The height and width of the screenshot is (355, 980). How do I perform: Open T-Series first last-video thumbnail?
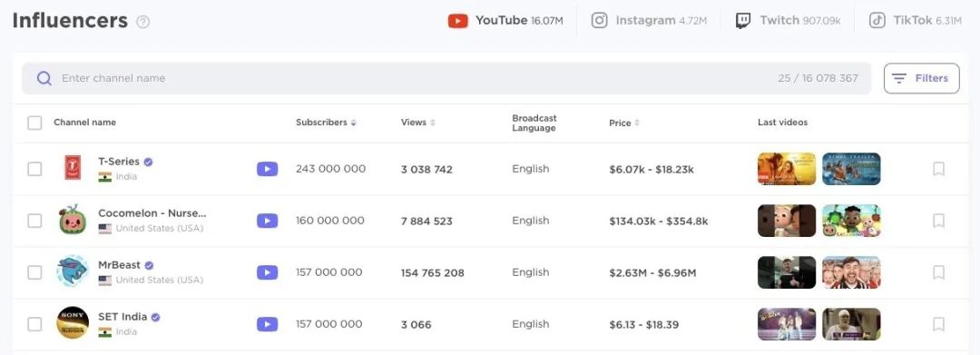pyautogui.click(x=786, y=169)
